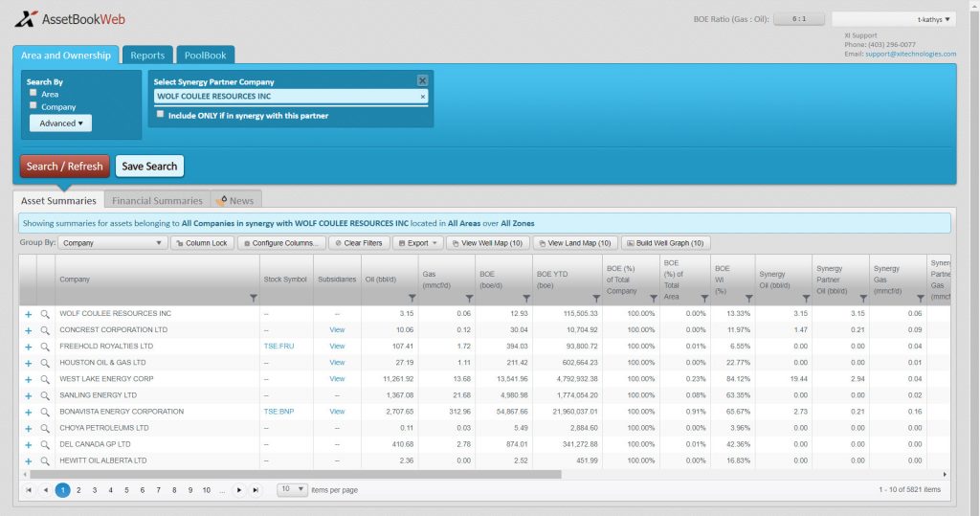Close the Select Synergy Partner Company panel
The image size is (980, 516).
(x=422, y=80)
